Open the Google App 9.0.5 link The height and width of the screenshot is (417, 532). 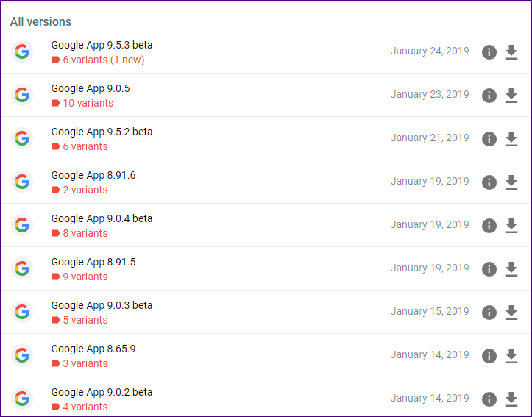point(91,88)
